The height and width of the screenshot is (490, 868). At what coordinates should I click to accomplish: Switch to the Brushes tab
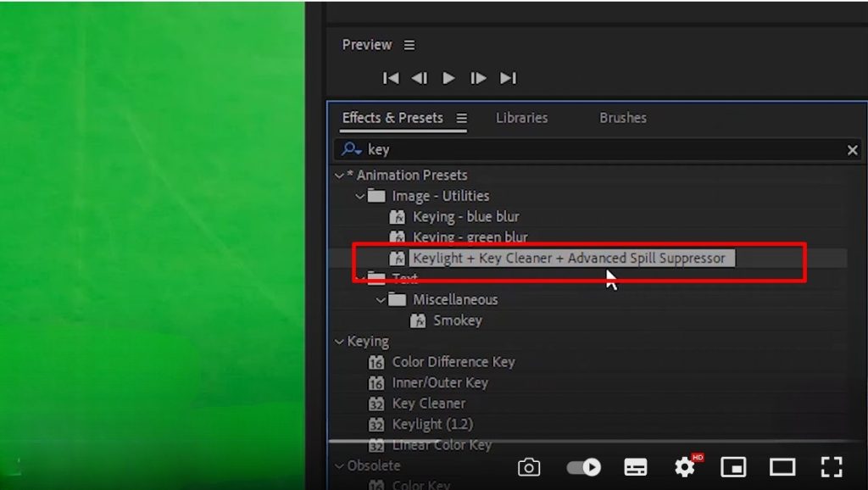pyautogui.click(x=622, y=118)
